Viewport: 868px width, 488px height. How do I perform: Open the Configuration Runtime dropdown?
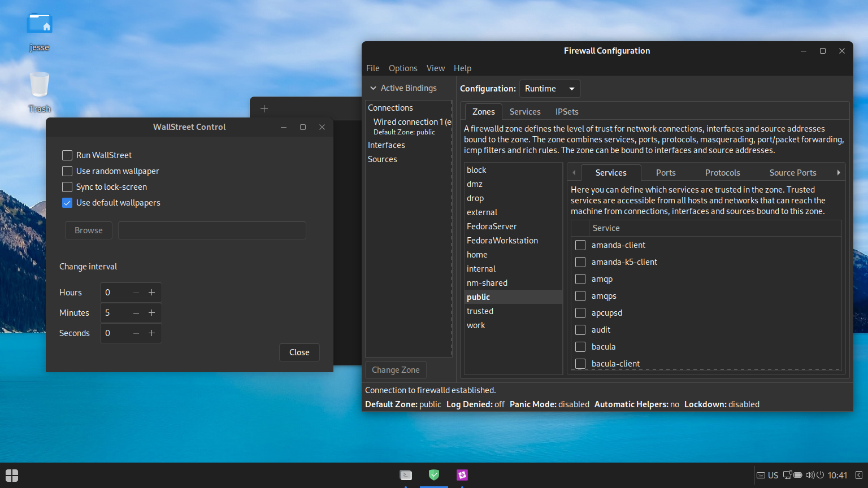click(550, 89)
